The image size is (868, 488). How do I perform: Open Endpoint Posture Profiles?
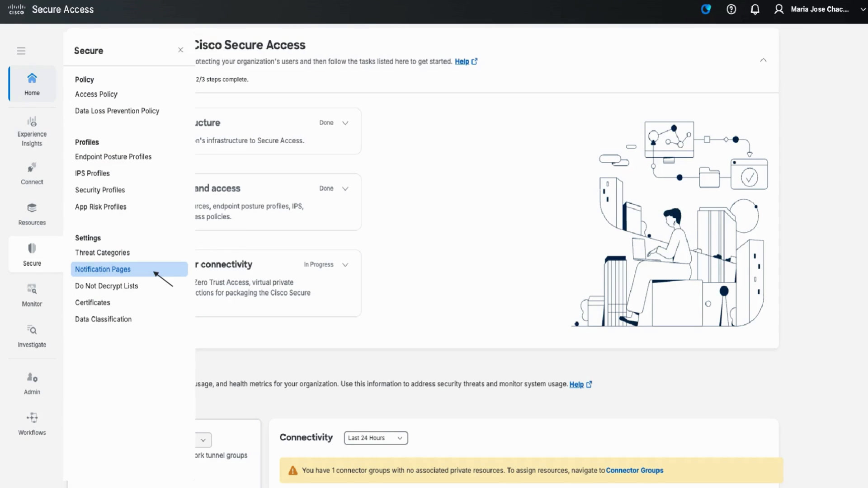click(113, 157)
